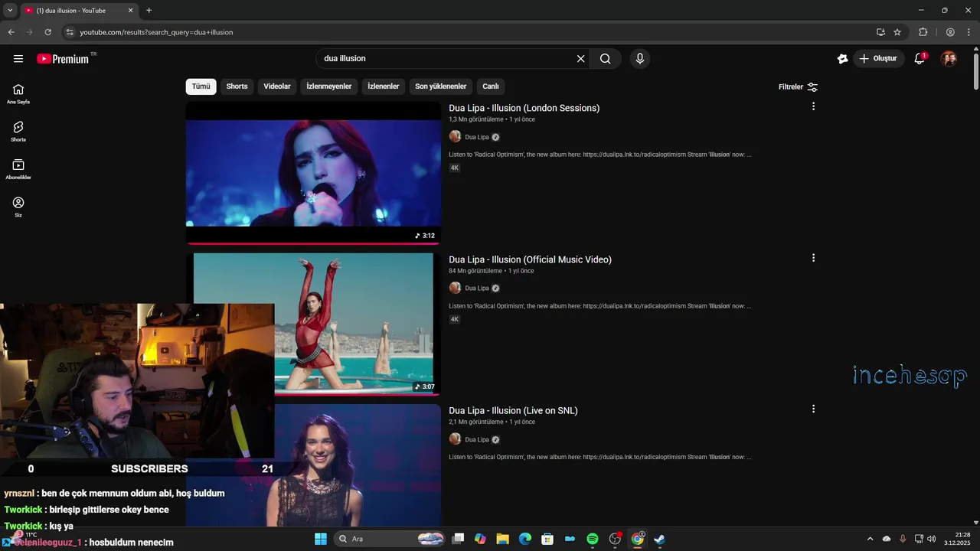
Task: Show hidden system tray icons
Action: 870,539
